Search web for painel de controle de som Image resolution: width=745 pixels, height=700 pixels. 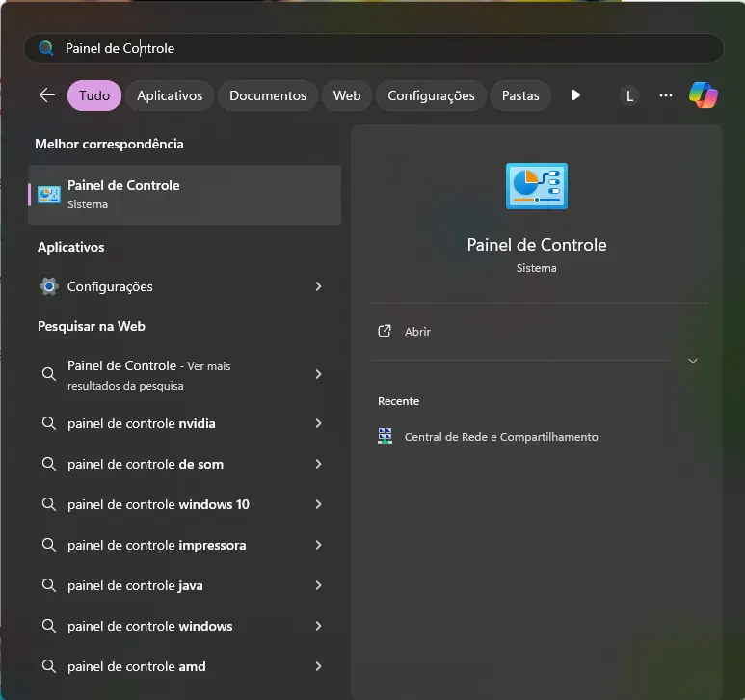coord(184,464)
